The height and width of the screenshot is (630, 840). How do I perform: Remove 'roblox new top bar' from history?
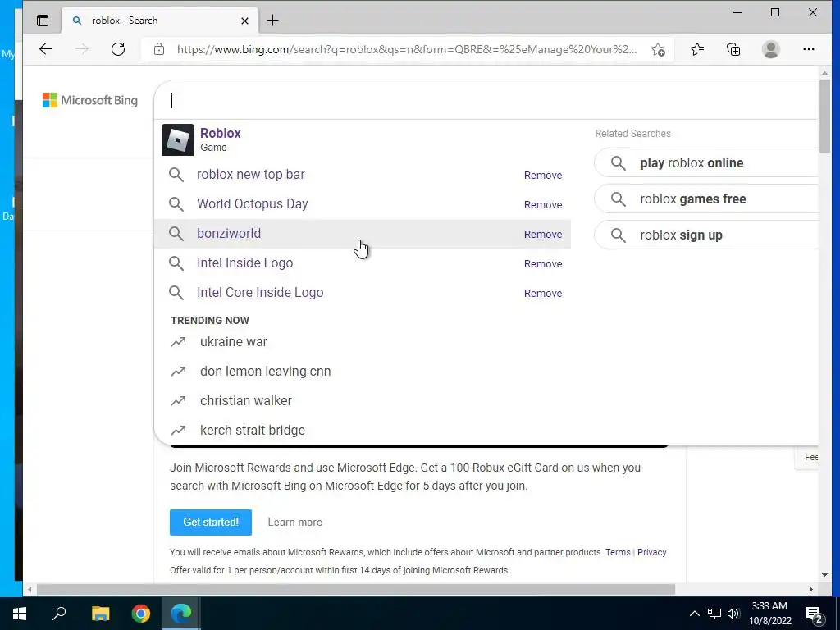(543, 176)
